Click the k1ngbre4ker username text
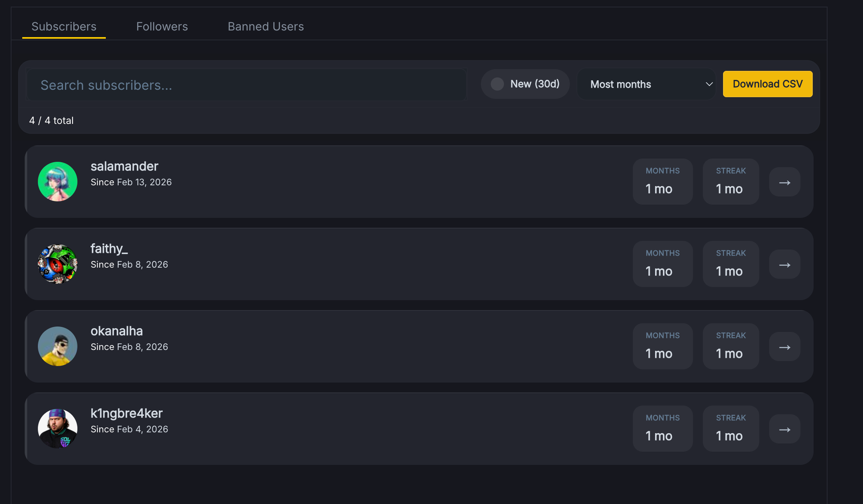Viewport: 863px width, 504px height. [126, 413]
